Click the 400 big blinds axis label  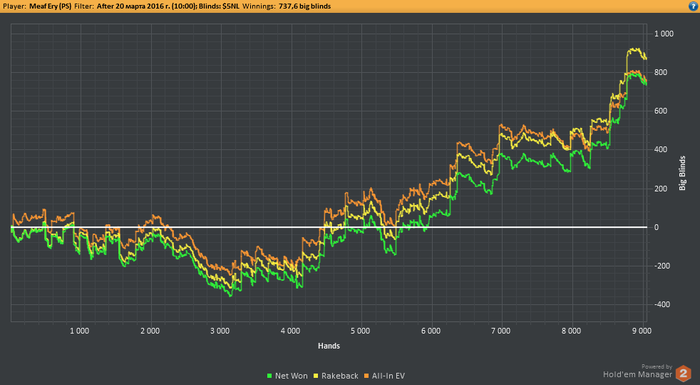pyautogui.click(x=661, y=150)
